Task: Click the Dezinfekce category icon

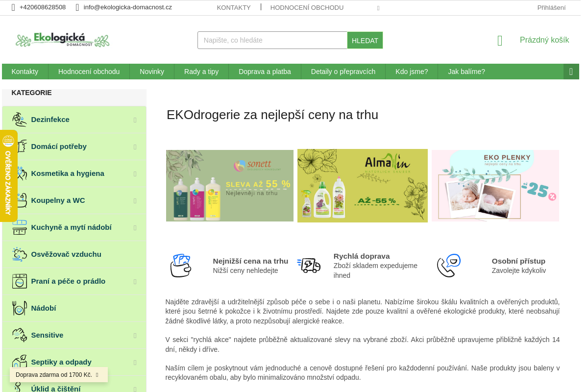Action: (20, 120)
